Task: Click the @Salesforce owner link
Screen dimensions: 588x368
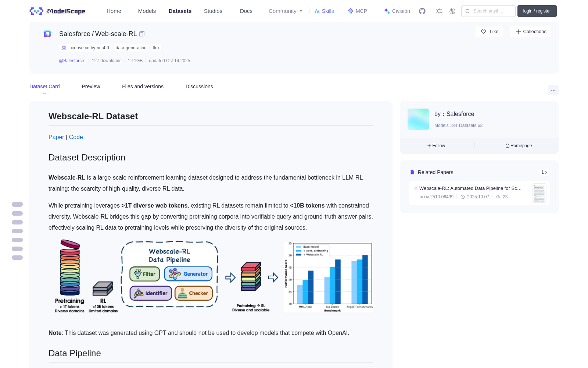Action: point(71,61)
